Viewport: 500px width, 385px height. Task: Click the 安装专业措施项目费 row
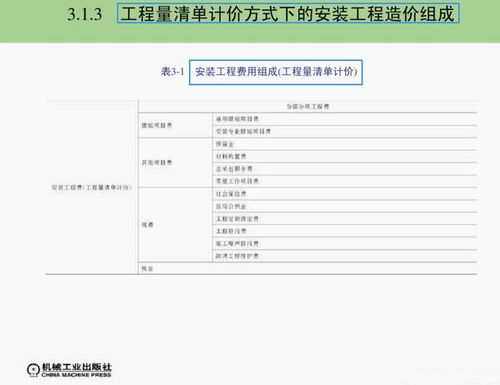345,131
